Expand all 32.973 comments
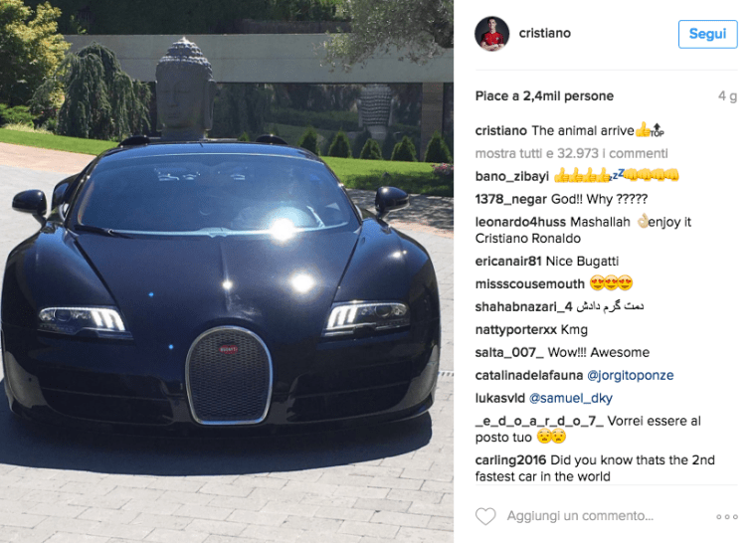 [x=571, y=153]
